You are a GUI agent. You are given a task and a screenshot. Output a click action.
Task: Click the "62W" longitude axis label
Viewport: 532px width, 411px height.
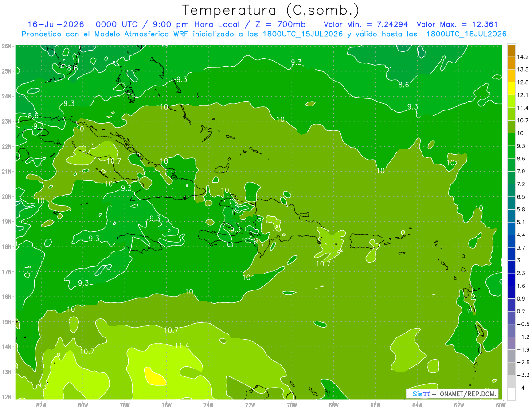point(459,405)
